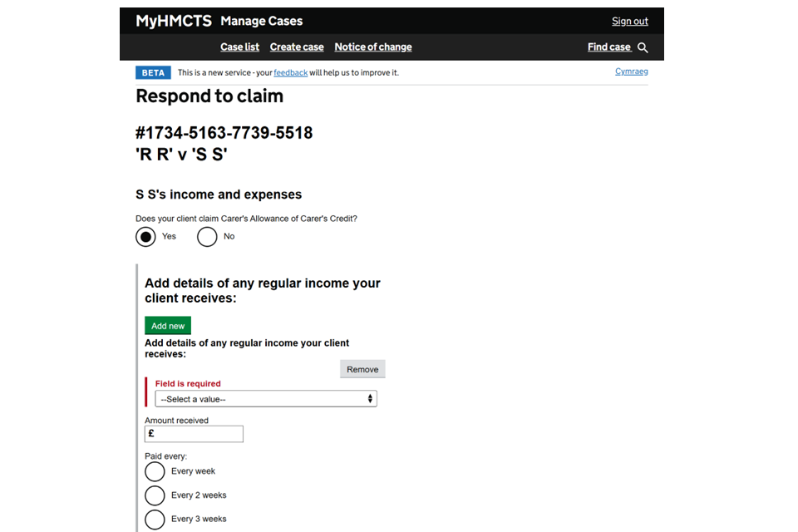Select No for Carer's Allowance

207,237
